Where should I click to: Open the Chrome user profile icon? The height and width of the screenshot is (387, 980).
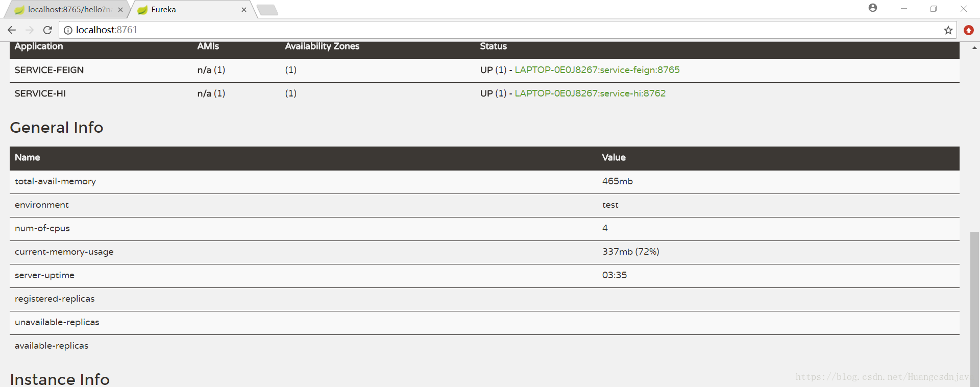click(873, 8)
